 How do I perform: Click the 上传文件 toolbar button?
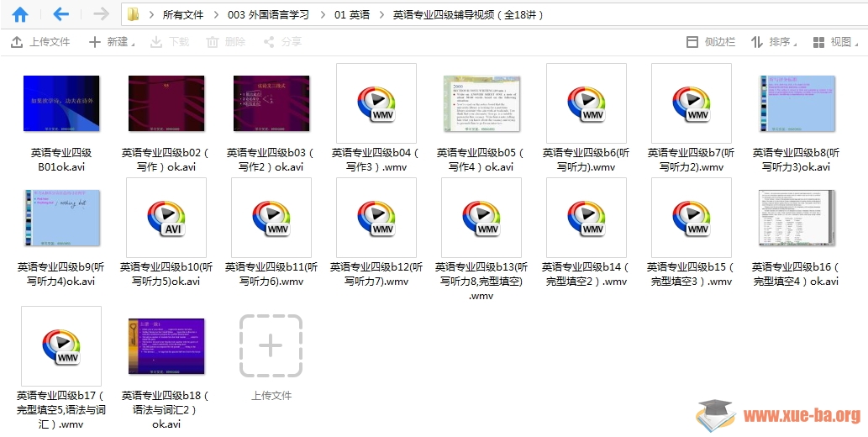[41, 41]
